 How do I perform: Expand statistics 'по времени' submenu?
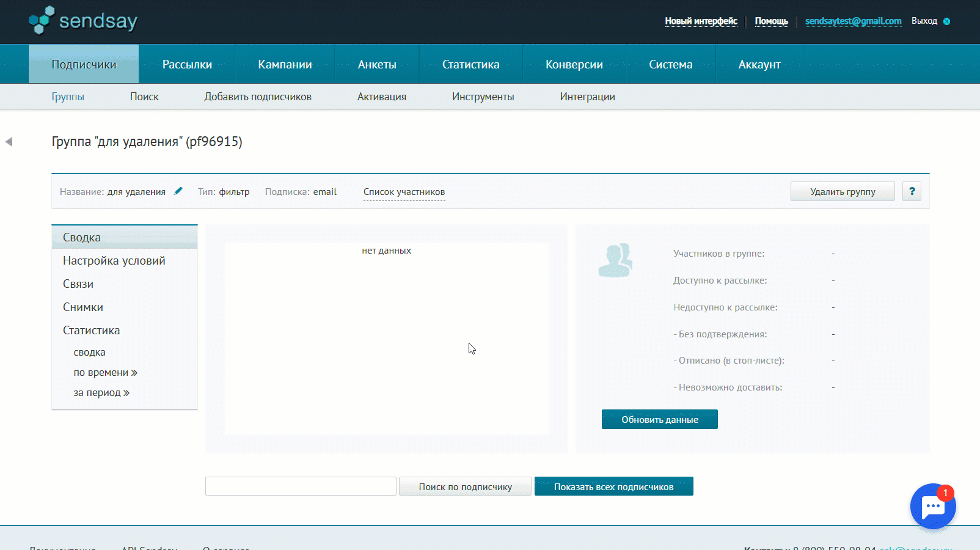tap(105, 373)
